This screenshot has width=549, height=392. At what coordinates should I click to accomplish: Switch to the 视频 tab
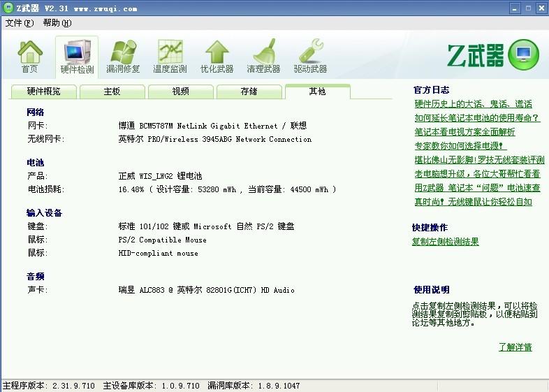181,92
